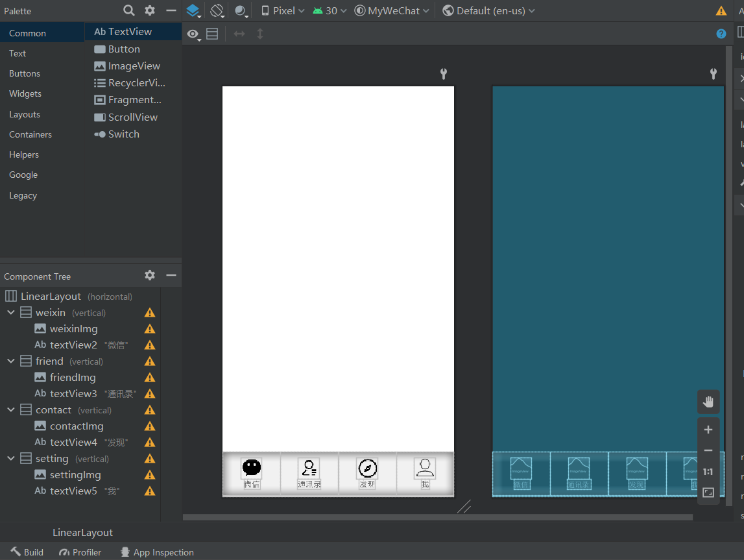The height and width of the screenshot is (560, 744).
Task: Open the blue help question icon
Action: 721,34
